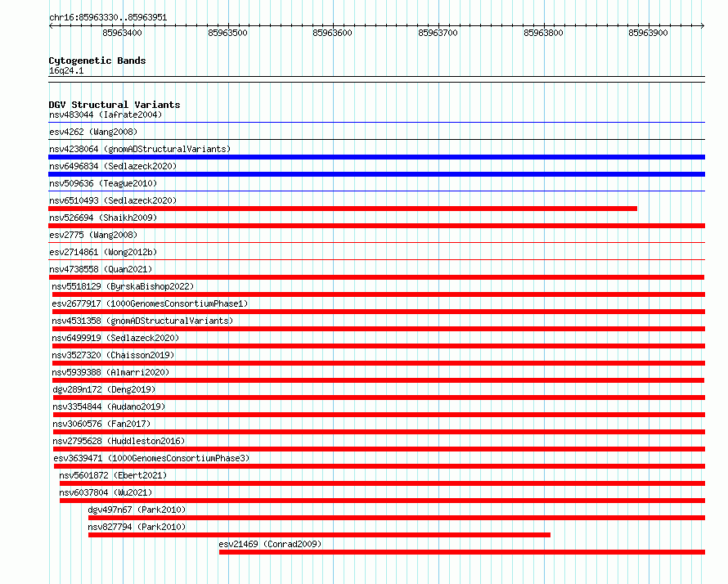Select the esv2677917 (1000GenomesConsortiumPhase1) label
Image resolution: width=728 pixels, height=584 pixels.
tap(150, 303)
